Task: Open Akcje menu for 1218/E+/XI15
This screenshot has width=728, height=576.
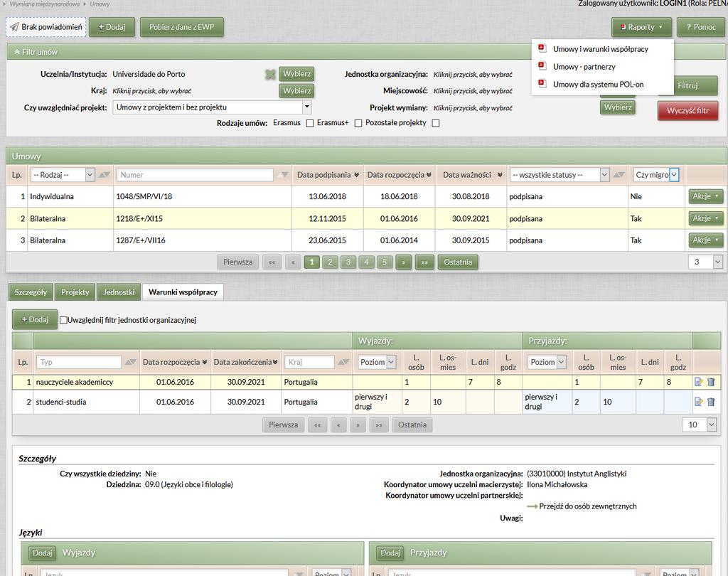Action: (x=705, y=218)
